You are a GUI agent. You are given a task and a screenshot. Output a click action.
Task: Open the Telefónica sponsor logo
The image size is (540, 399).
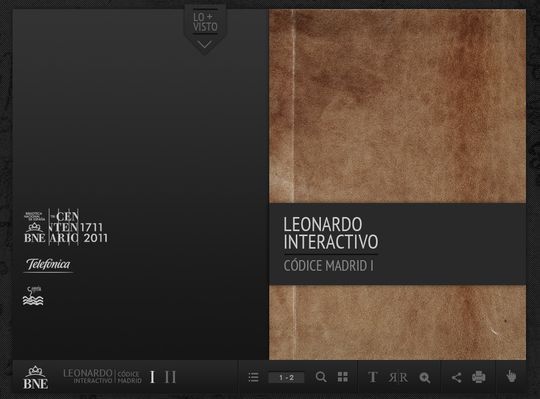48,265
